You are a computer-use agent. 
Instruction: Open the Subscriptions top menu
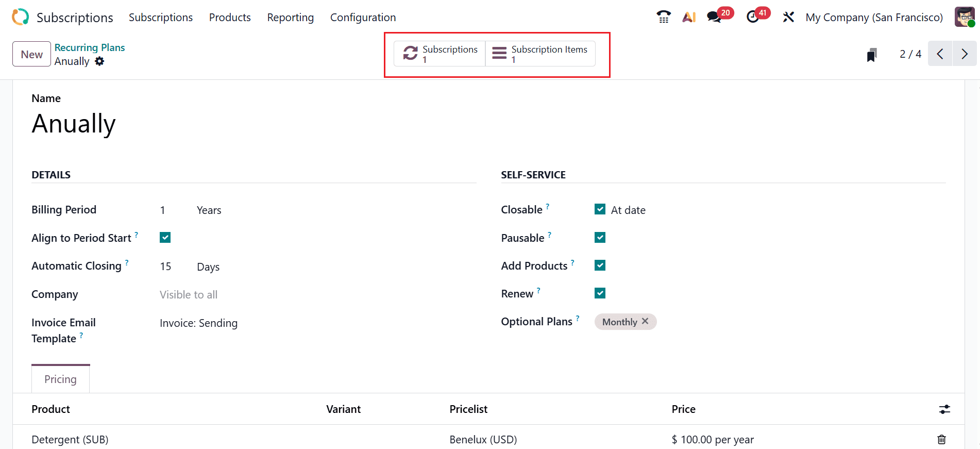click(161, 18)
